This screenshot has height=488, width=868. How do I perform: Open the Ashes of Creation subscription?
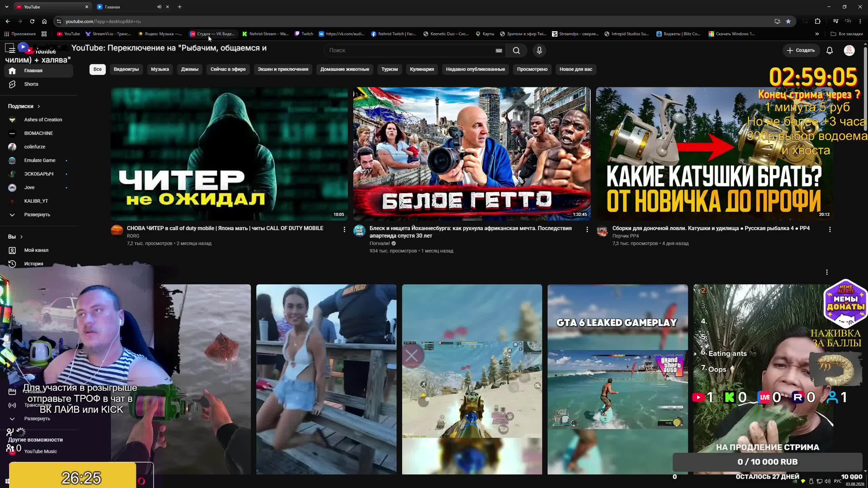[39, 120]
